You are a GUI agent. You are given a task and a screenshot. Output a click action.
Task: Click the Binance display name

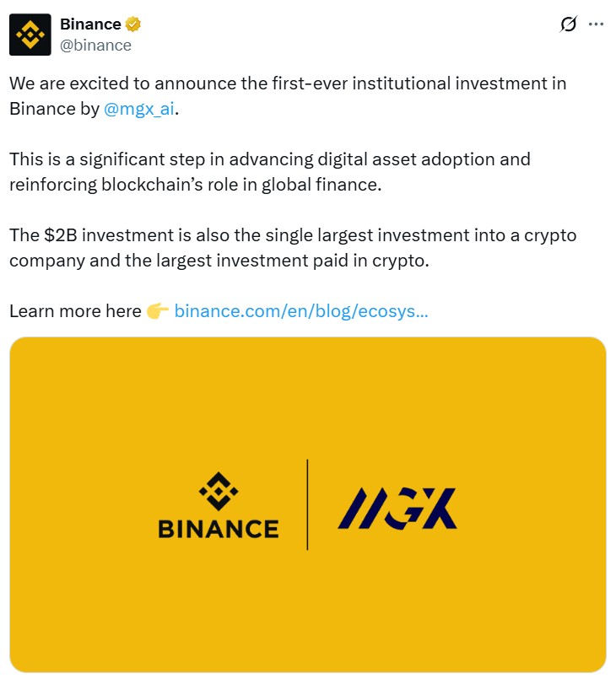pos(90,24)
